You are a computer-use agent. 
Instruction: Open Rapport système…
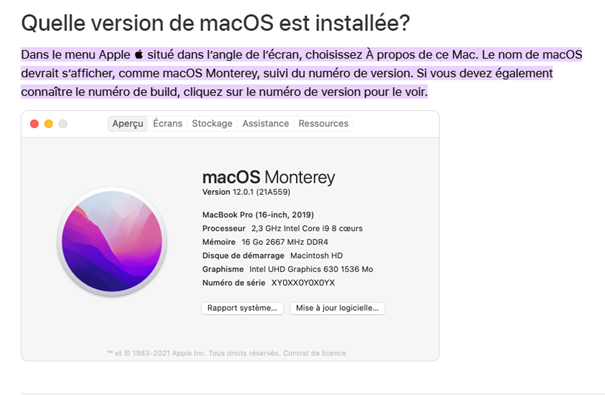coord(242,308)
